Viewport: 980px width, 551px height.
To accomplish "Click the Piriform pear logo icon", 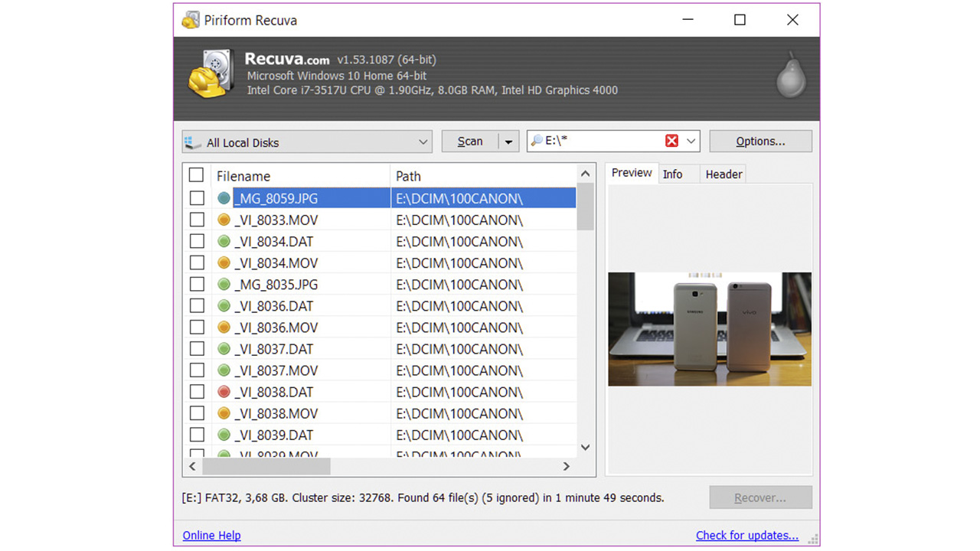I will click(791, 76).
